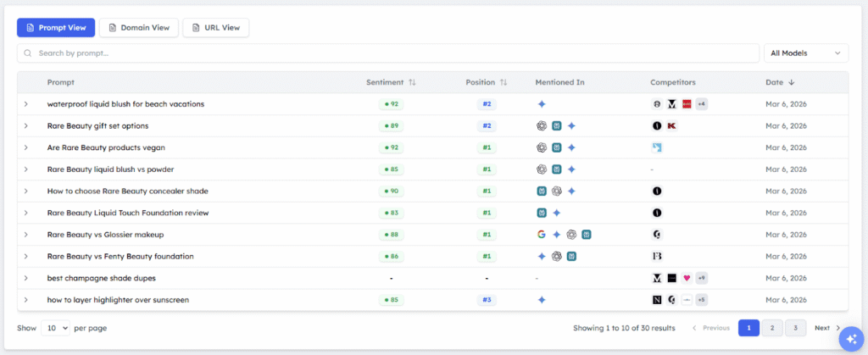Click sentiment score 83 badge
The width and height of the screenshot is (868, 355).
pyautogui.click(x=392, y=213)
